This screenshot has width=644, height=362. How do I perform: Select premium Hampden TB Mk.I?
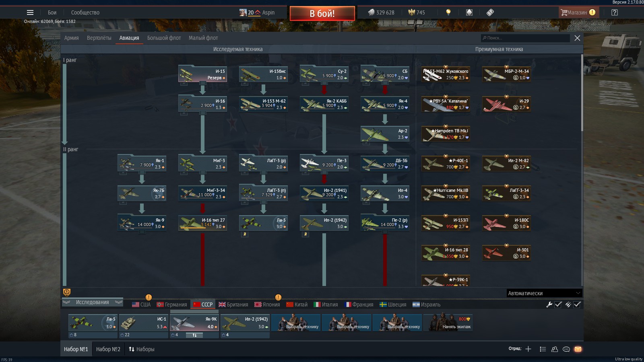446,134
